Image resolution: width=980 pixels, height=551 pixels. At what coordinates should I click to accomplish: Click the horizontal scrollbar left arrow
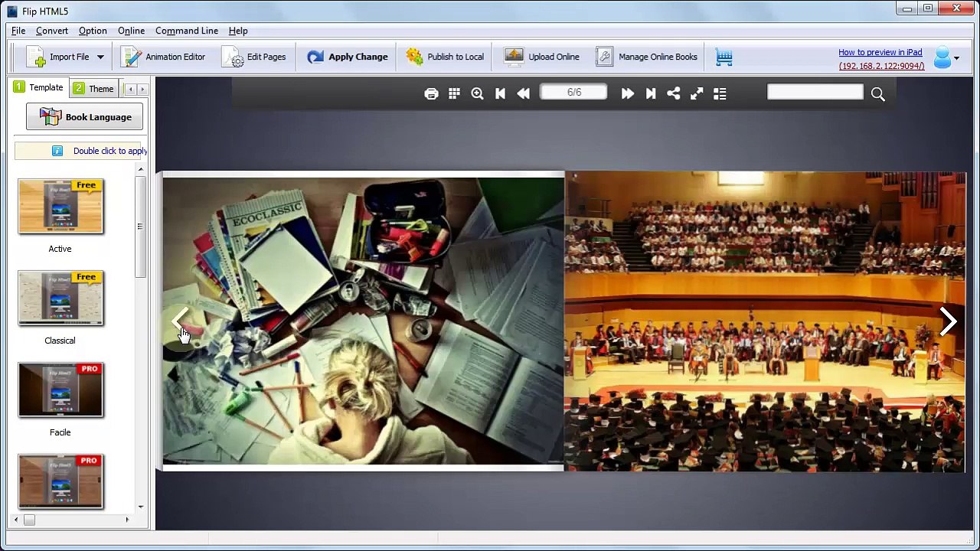pos(16,520)
